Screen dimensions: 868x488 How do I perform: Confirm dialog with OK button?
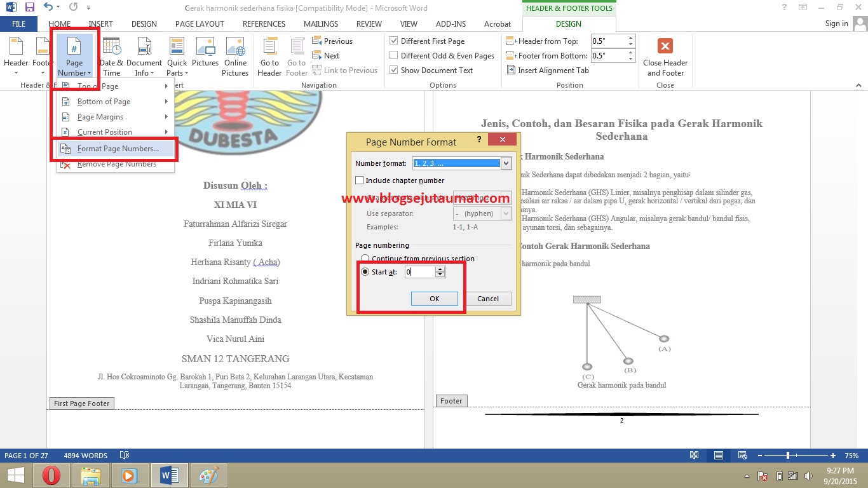click(434, 299)
